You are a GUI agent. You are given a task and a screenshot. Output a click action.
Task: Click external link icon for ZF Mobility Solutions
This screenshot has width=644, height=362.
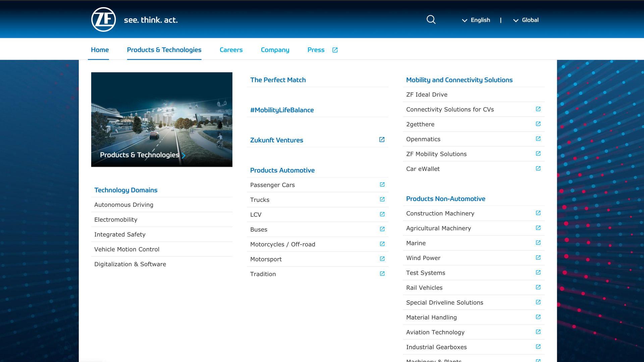click(538, 154)
